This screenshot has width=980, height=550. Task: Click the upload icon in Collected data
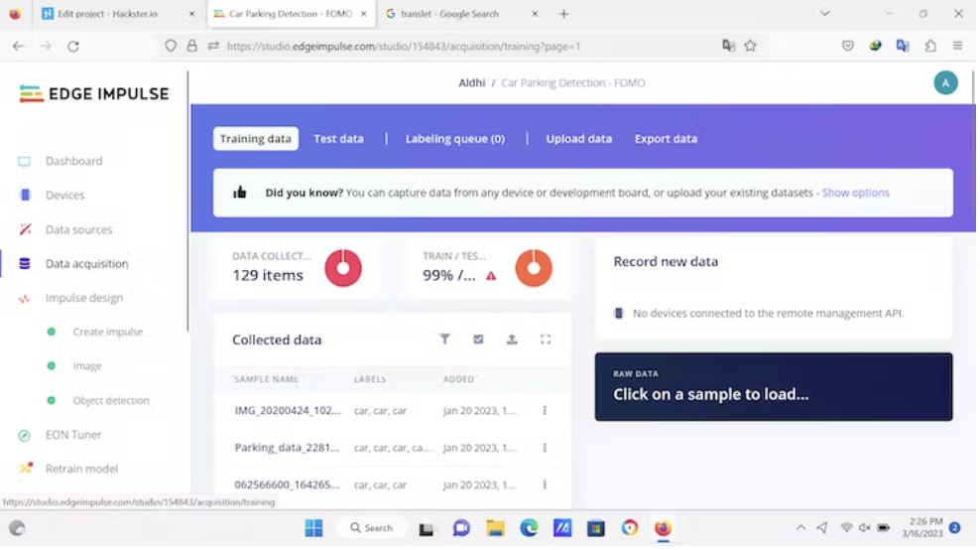coord(512,340)
